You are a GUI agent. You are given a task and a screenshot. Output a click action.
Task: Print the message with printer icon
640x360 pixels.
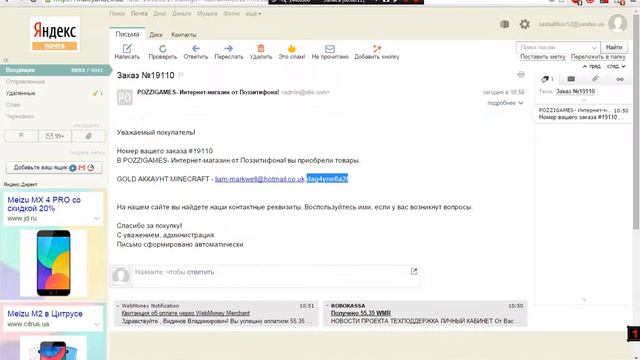point(521,75)
